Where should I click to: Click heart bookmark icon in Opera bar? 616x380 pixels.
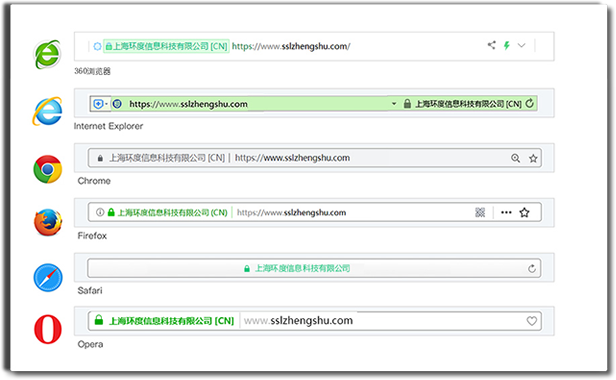pos(532,321)
